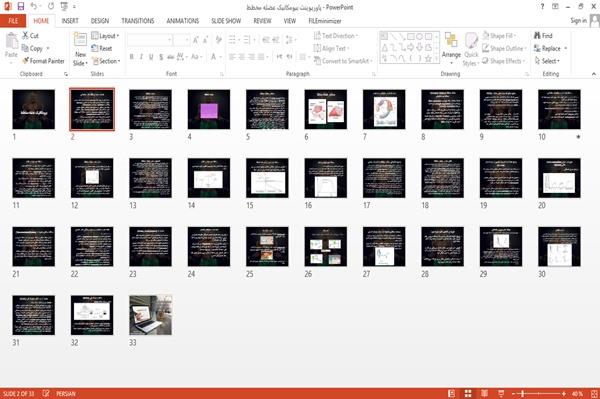Open Text Direction options
The image size is (600, 399).
point(336,36)
